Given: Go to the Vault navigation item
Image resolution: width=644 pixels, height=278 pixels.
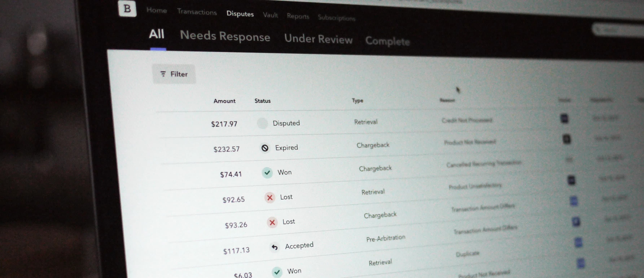Looking at the screenshot, I should 270,15.
